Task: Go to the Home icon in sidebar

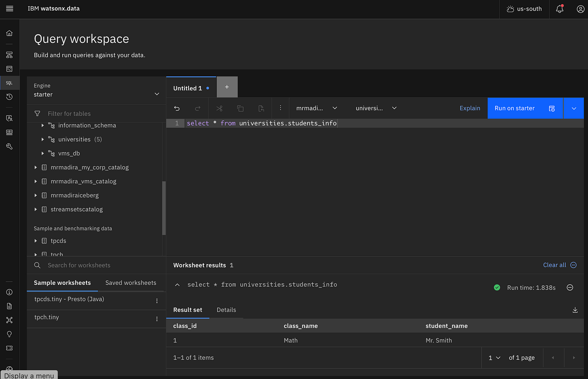Action: [9, 33]
